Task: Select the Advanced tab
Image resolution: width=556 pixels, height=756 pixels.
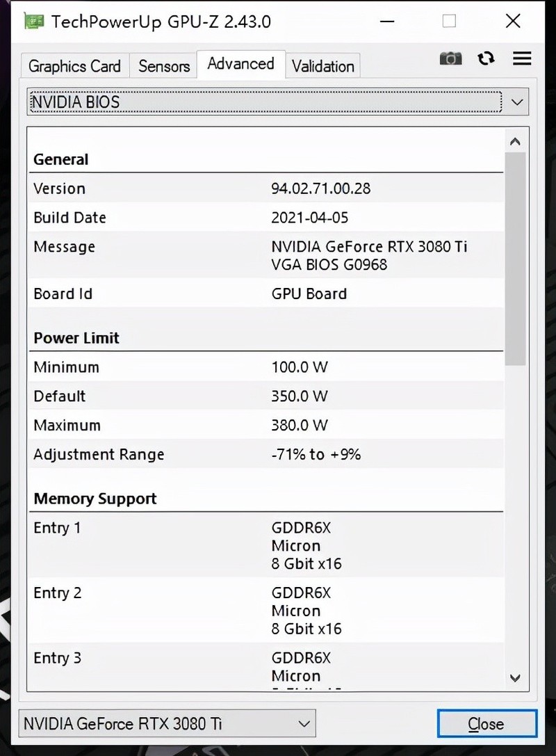Action: click(x=240, y=63)
